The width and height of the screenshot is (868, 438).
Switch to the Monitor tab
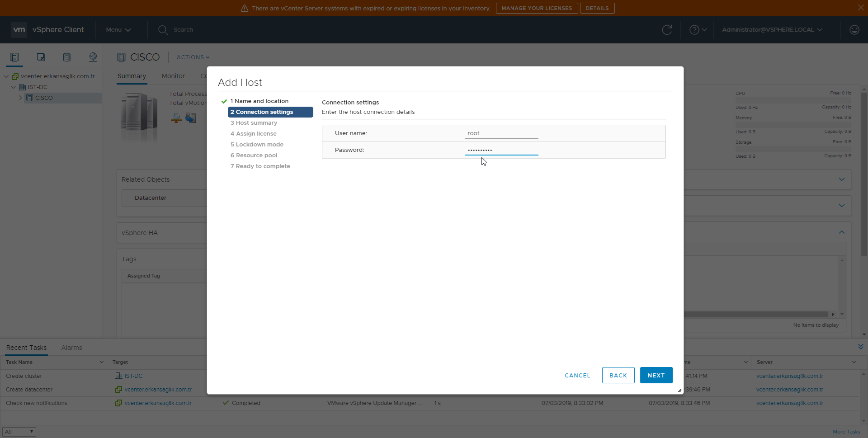click(x=173, y=76)
